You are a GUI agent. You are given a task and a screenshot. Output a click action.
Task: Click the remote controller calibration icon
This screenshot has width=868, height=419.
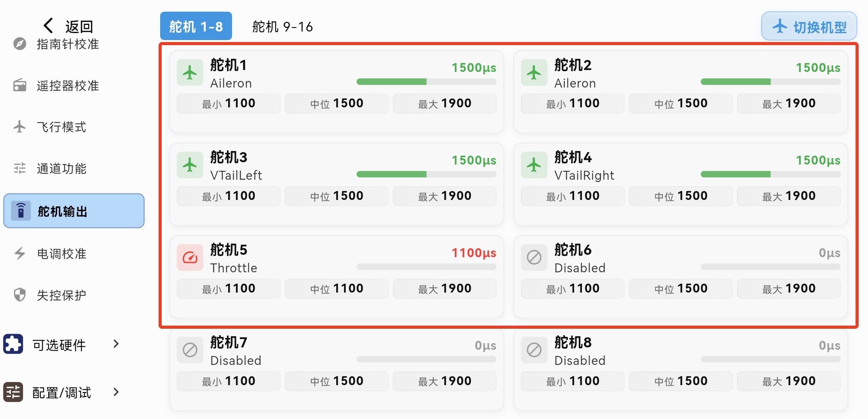coord(20,85)
